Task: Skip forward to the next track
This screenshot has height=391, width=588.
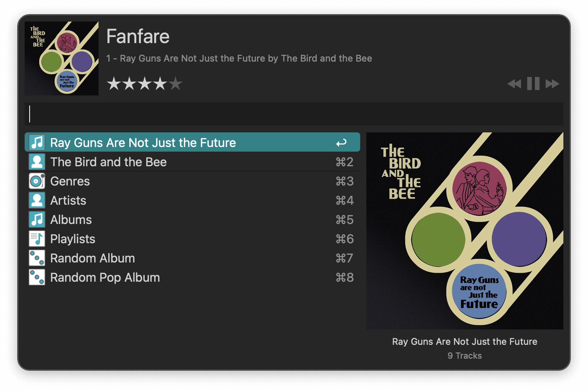Action: coord(552,84)
